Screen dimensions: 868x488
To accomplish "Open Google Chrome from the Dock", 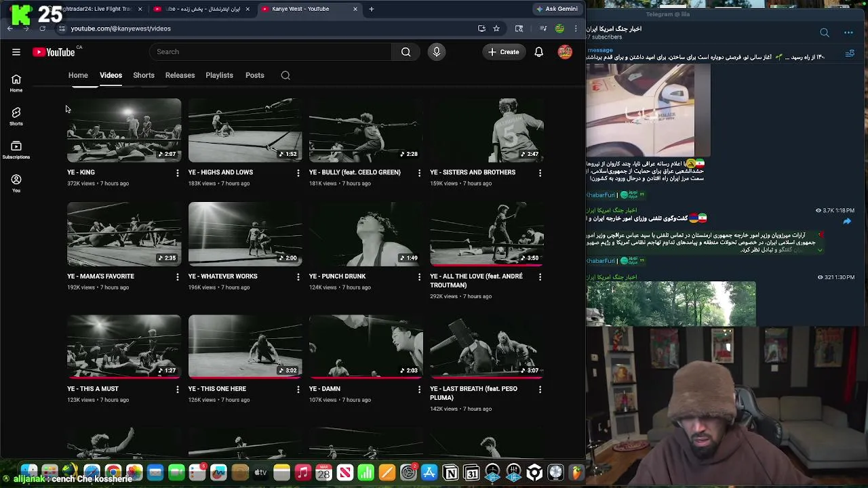I will 113,472.
